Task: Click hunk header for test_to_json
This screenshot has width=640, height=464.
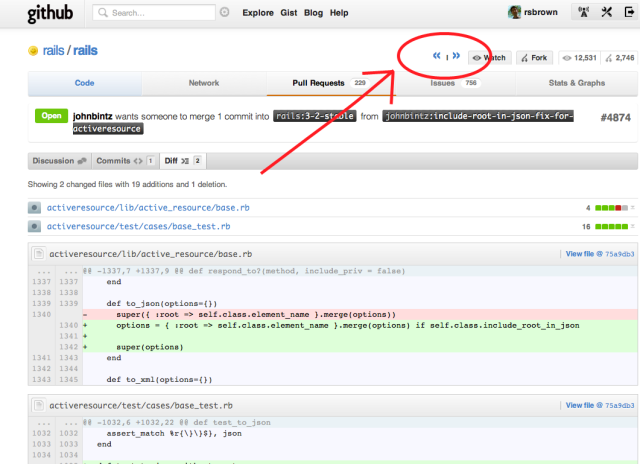Action: 333,422
